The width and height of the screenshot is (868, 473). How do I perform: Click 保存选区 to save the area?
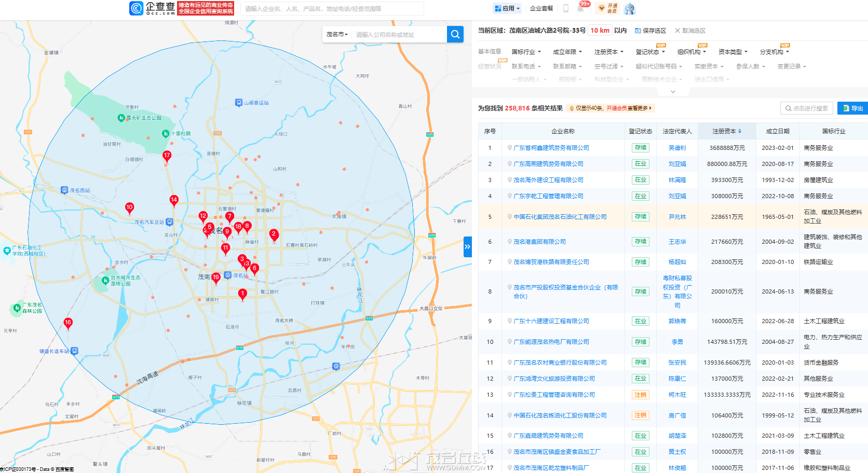(x=650, y=31)
